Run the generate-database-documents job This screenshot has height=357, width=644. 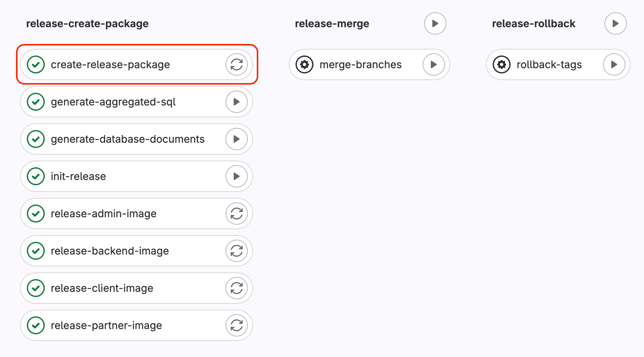pyautogui.click(x=236, y=139)
